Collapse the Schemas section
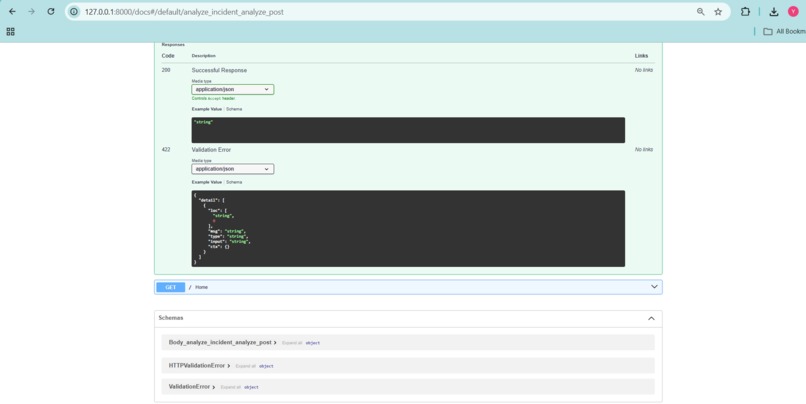 651,319
